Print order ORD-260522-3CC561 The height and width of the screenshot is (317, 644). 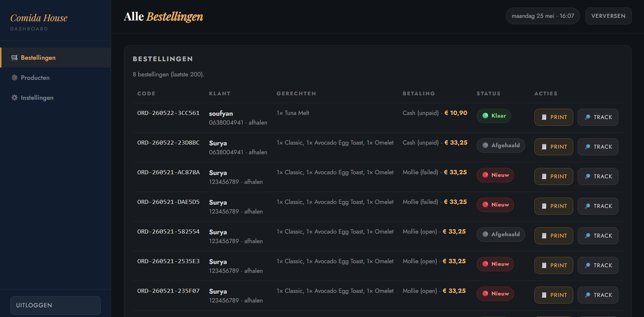point(553,117)
